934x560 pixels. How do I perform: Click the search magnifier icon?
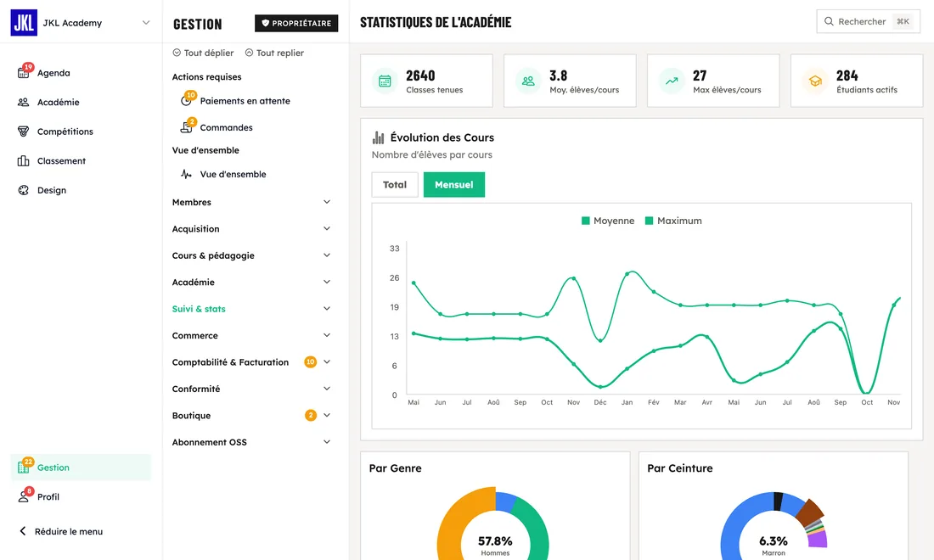point(829,21)
